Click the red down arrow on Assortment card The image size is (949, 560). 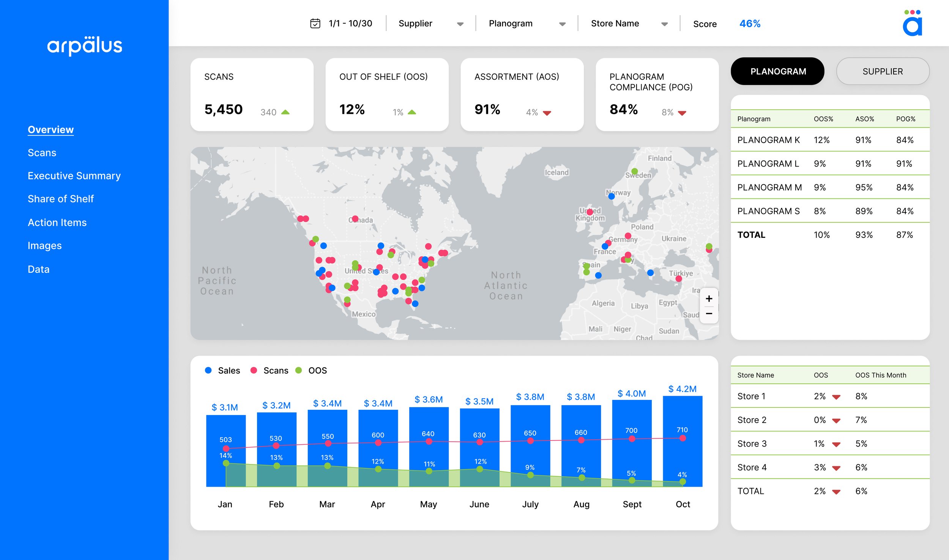(x=547, y=113)
